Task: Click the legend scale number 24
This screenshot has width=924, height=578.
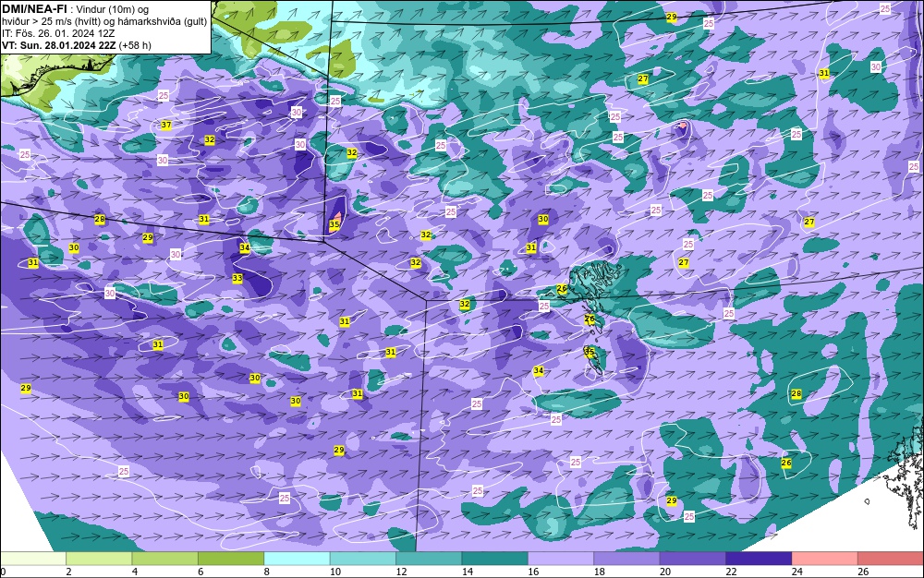Action: pyautogui.click(x=797, y=572)
